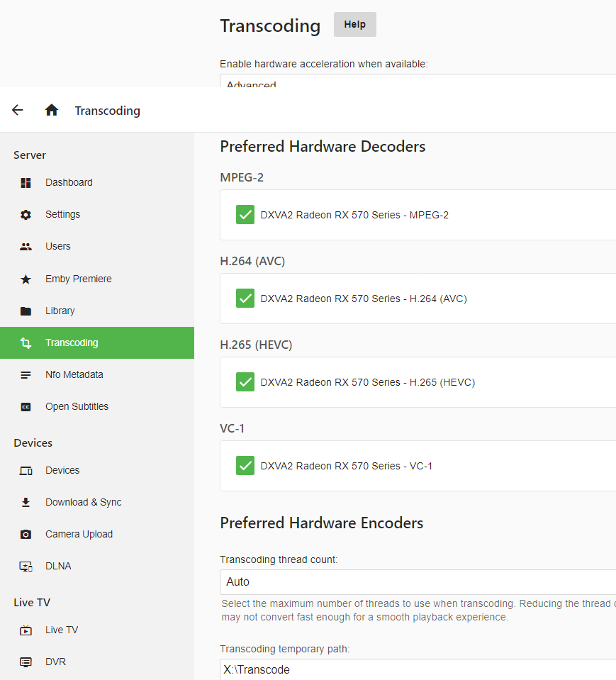Screen dimensions: 616x680
Task: Click the Emby Premiere star icon
Action: (26, 279)
